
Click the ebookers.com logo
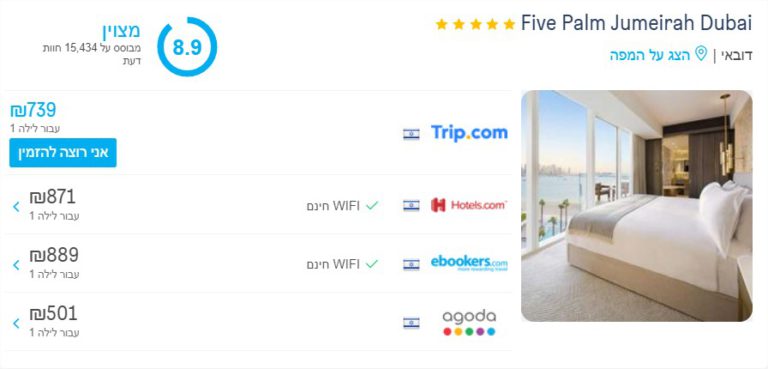click(x=469, y=263)
